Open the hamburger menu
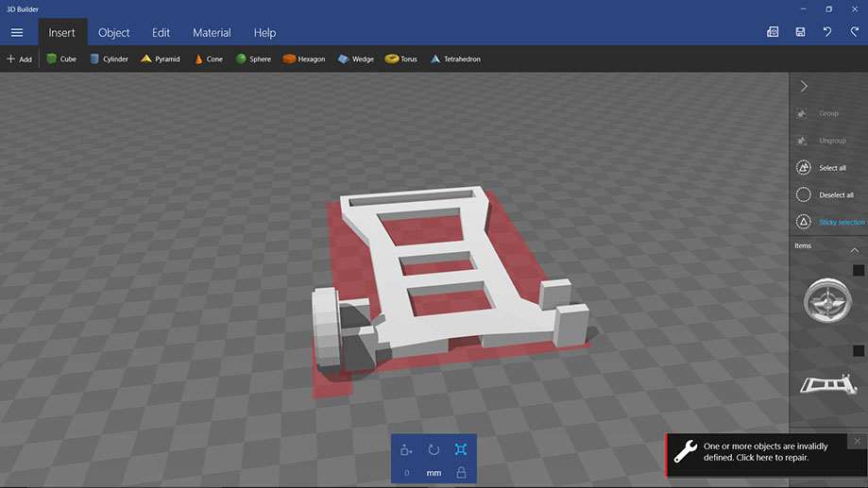 tap(17, 33)
